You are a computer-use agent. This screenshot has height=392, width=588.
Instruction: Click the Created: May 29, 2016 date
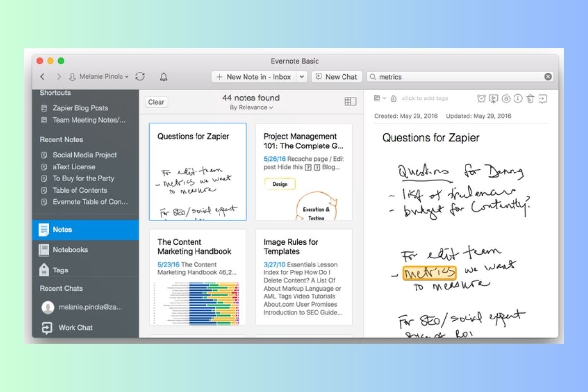(407, 116)
